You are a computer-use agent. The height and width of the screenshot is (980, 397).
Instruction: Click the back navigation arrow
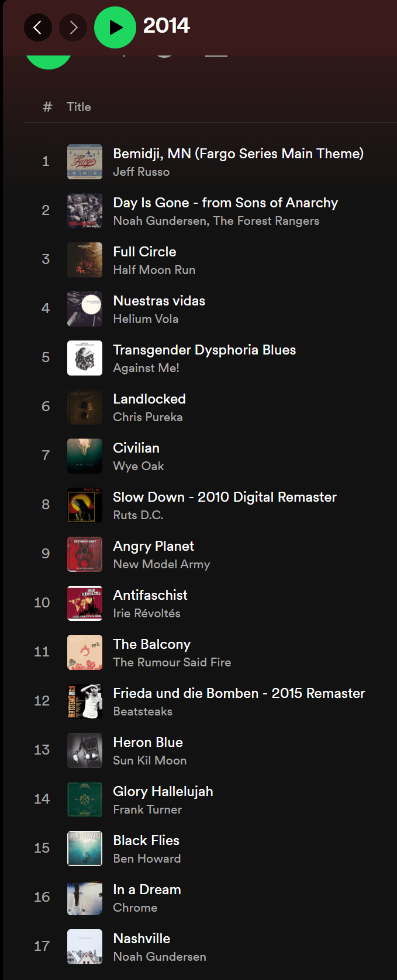pos(38,27)
